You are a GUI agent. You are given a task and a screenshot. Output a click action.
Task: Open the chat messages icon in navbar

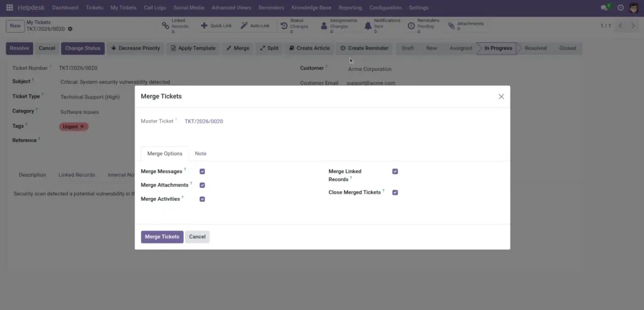(x=604, y=8)
